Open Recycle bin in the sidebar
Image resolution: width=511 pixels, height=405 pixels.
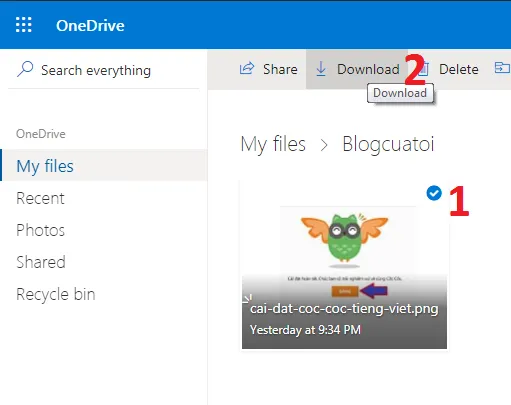56,294
